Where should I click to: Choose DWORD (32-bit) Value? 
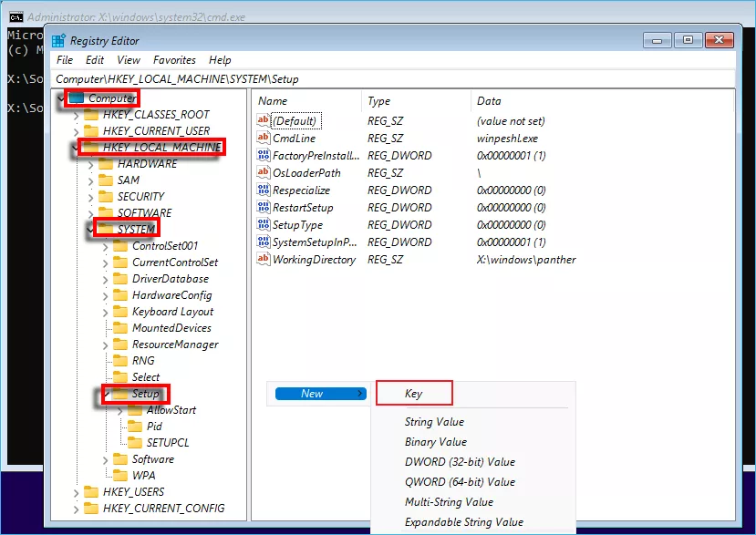[460, 462]
